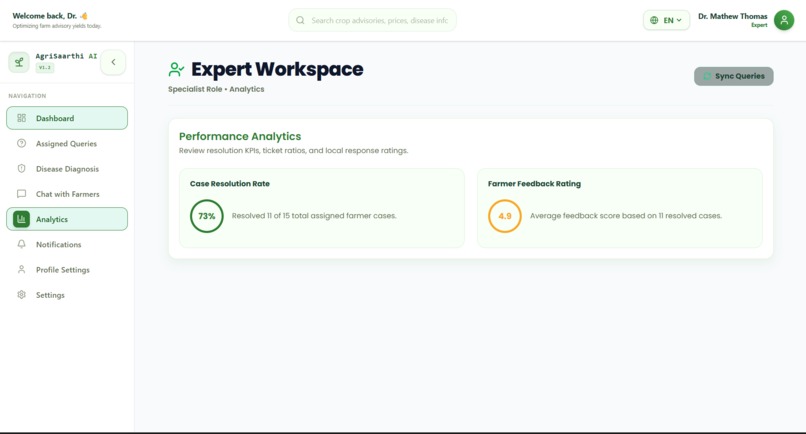Click the Notifications bell icon

click(x=22, y=244)
